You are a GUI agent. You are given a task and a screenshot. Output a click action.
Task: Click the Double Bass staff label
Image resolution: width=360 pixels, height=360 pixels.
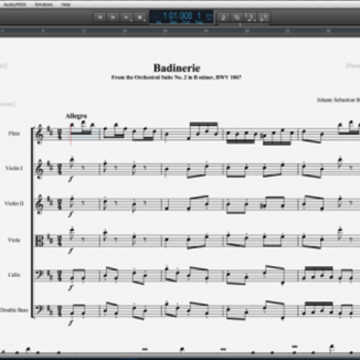[x=14, y=310]
